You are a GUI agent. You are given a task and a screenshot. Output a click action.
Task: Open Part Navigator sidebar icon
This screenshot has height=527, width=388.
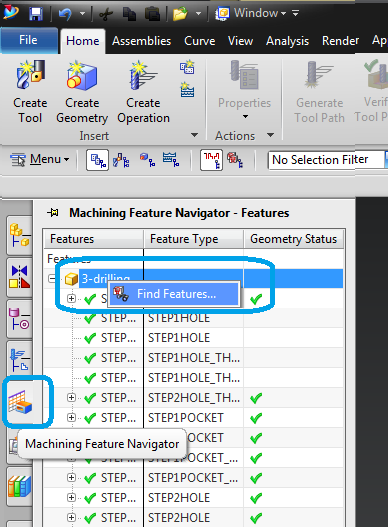click(20, 319)
